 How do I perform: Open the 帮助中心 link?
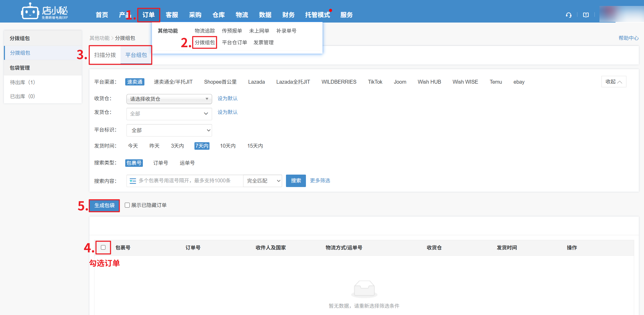coord(628,38)
